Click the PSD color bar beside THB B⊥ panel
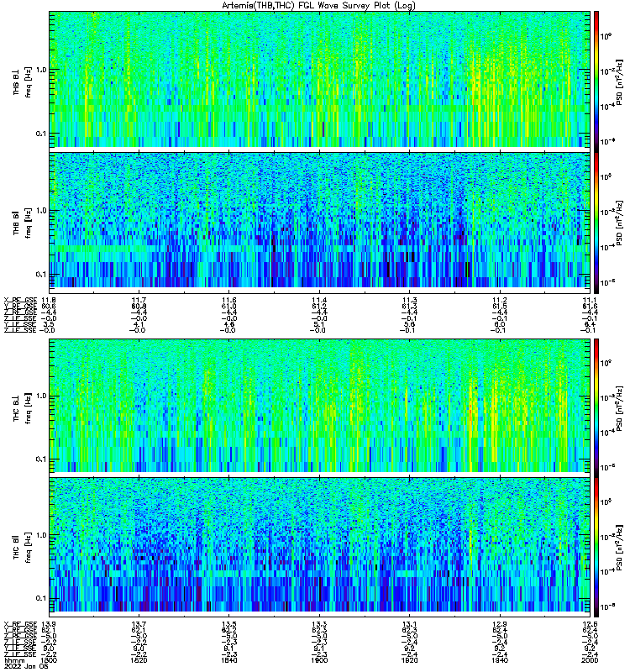 596,80
